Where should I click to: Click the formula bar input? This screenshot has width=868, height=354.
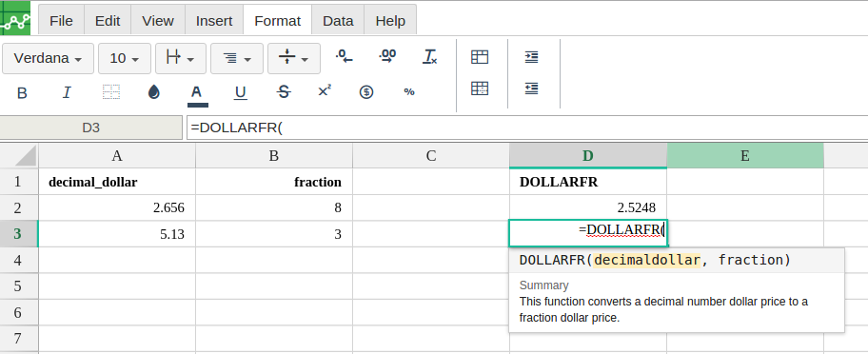click(527, 128)
